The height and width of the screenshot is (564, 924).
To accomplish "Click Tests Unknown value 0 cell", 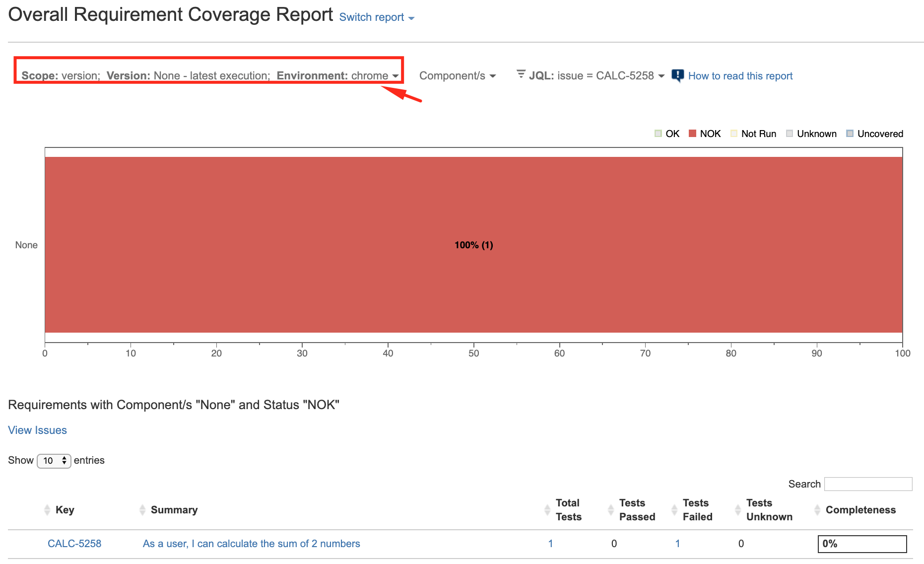I will pyautogui.click(x=741, y=544).
